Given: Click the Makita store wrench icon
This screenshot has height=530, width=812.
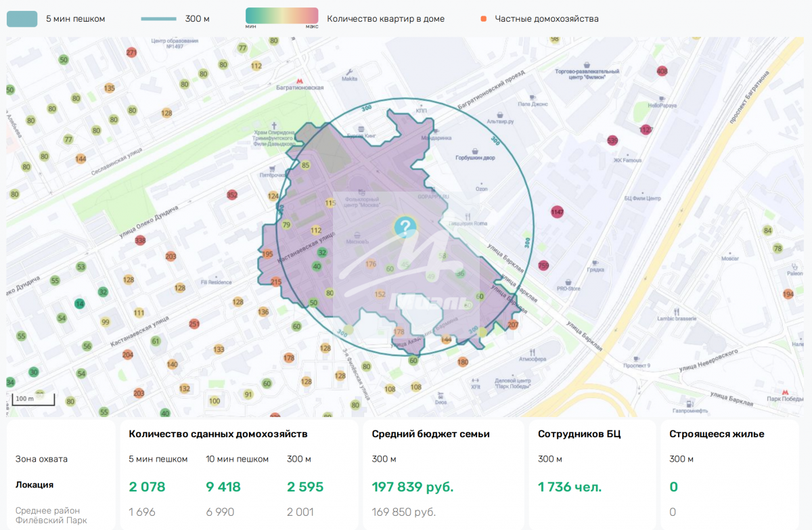Looking at the screenshot, I should coord(349,71).
